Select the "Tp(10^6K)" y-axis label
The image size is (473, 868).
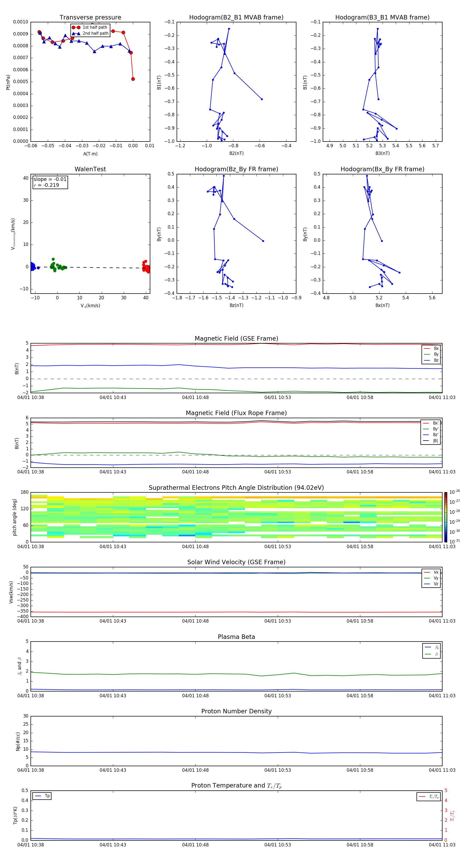click(15, 816)
